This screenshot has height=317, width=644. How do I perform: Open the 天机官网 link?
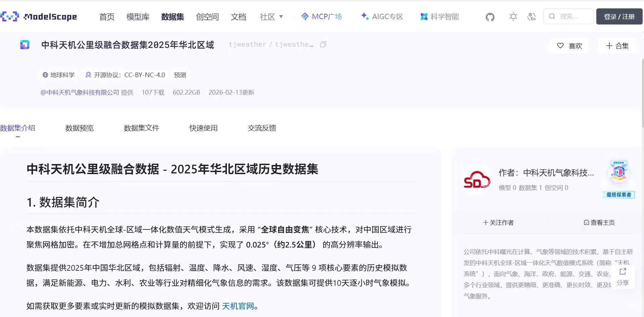pos(238,306)
